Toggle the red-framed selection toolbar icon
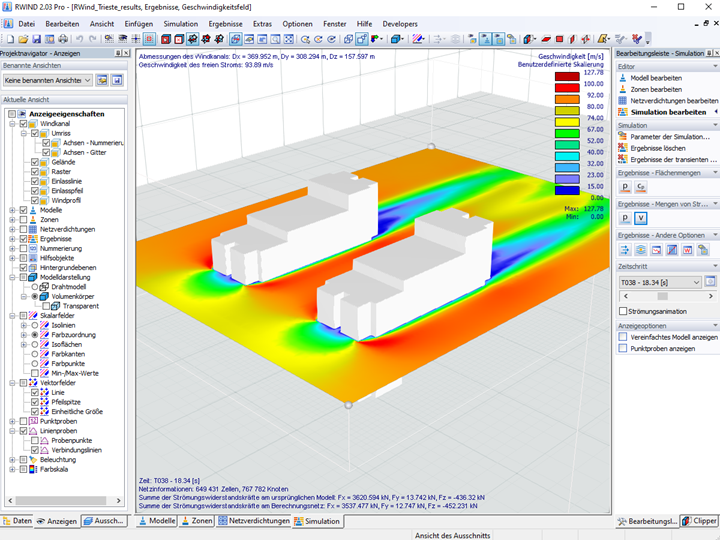Screen dimensions: 720x540 (x=149, y=39)
